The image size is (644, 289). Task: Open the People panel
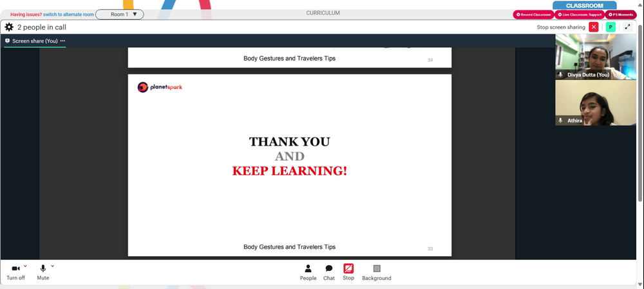[x=308, y=272]
